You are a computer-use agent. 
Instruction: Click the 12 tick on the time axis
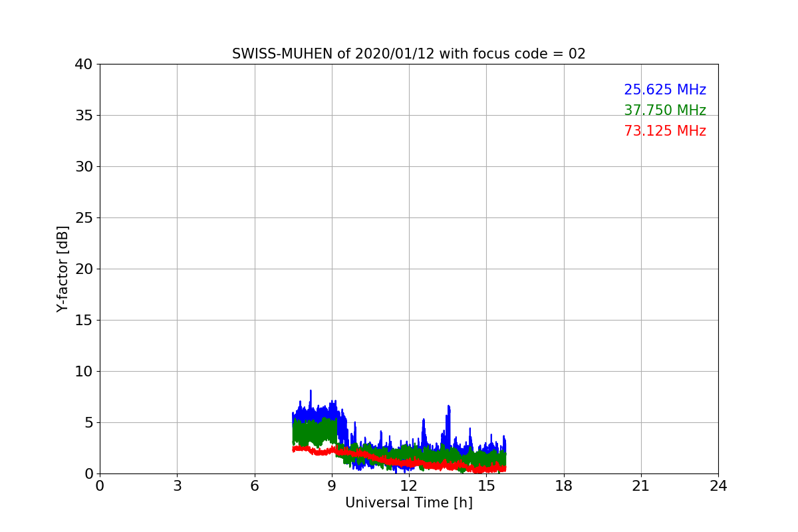tap(409, 486)
